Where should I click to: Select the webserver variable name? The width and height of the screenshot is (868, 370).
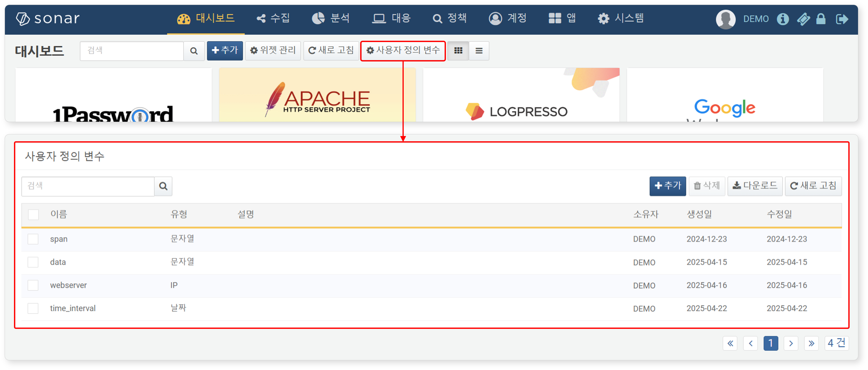[68, 285]
